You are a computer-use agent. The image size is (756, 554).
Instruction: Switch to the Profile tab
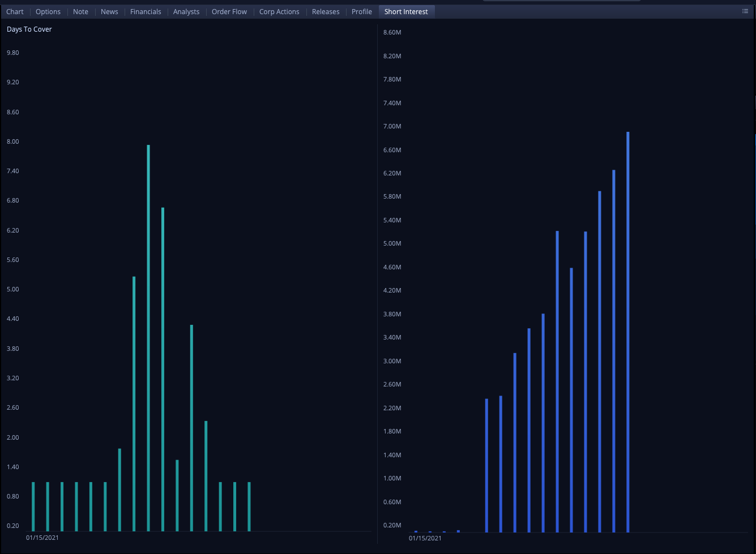point(361,11)
